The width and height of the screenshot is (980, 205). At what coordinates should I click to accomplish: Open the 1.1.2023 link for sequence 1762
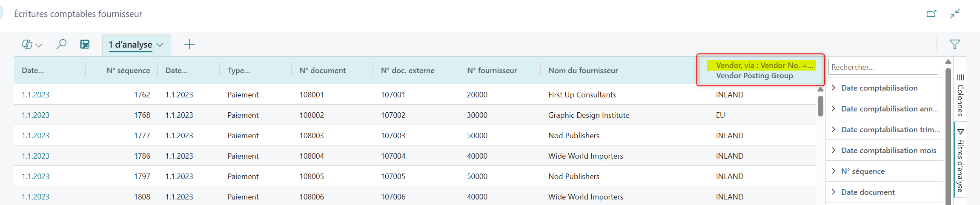point(35,94)
